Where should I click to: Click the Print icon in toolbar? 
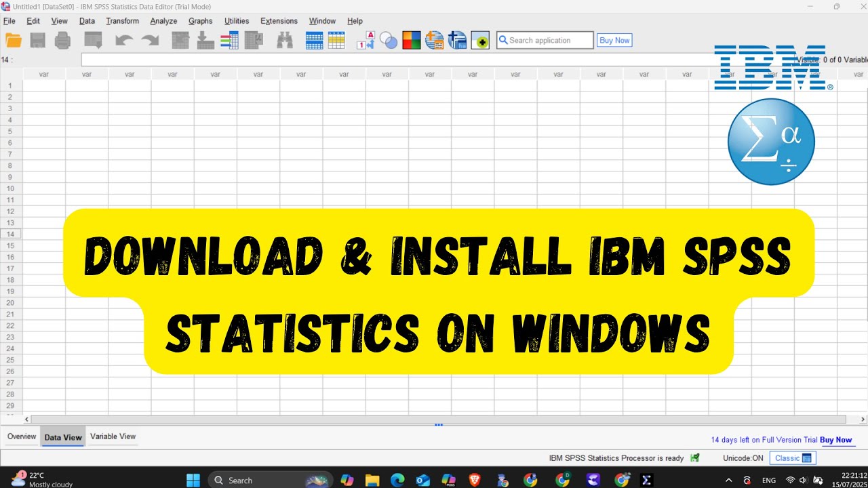(x=62, y=41)
